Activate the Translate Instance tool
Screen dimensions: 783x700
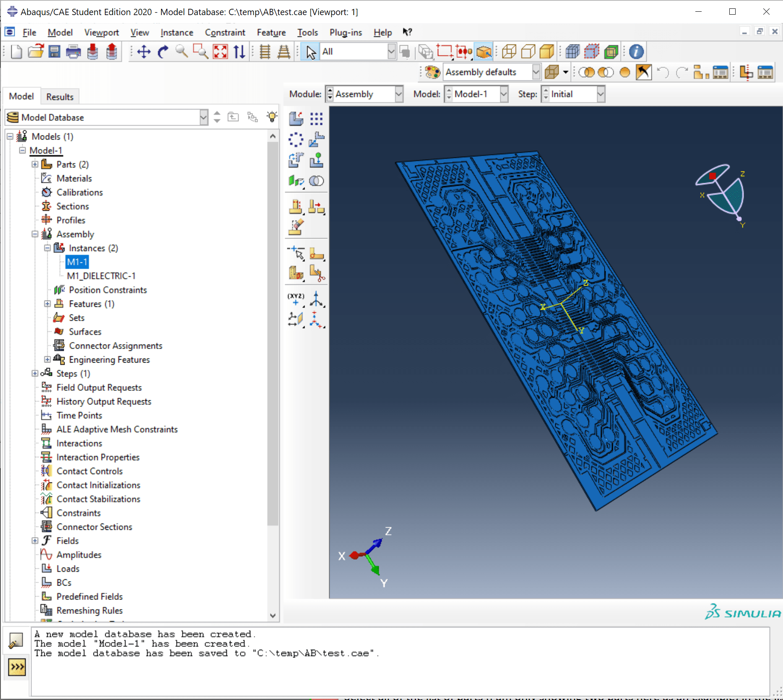point(317,140)
